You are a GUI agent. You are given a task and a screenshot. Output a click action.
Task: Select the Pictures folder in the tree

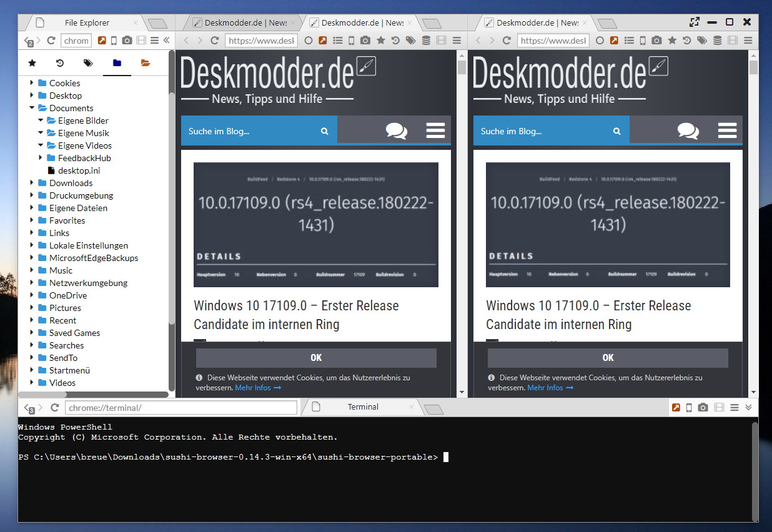click(x=65, y=308)
